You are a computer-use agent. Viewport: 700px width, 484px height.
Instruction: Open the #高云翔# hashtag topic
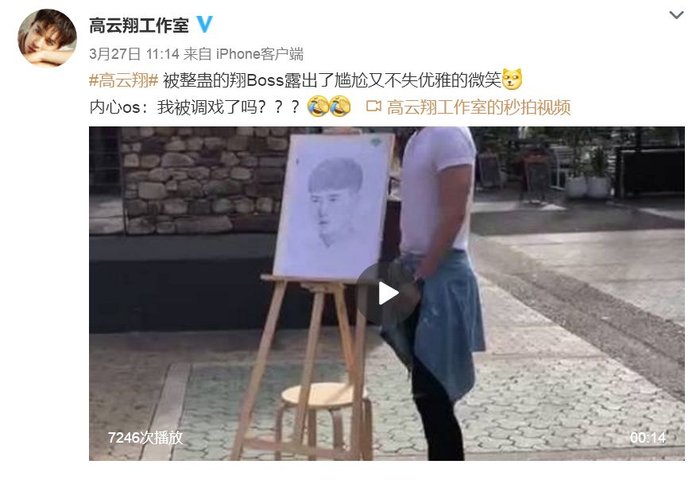coord(124,81)
